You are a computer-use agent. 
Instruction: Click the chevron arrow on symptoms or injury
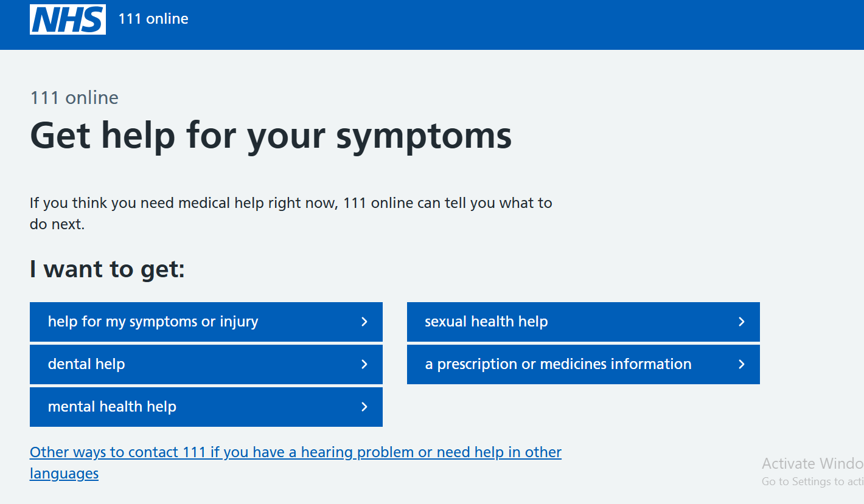click(364, 322)
